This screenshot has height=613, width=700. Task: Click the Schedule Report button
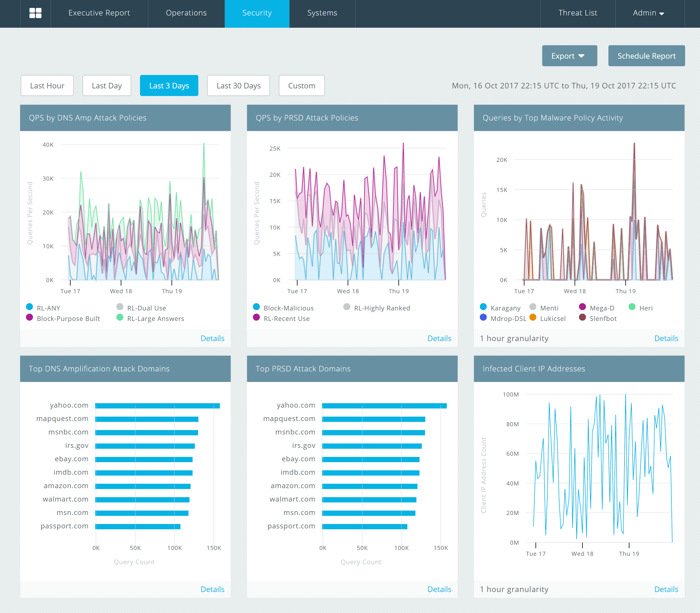point(646,56)
